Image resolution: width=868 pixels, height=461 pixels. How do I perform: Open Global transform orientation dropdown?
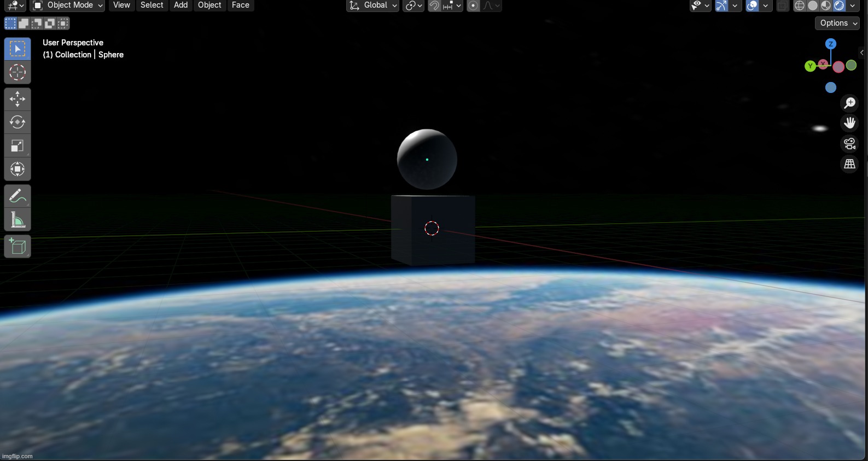click(x=374, y=5)
